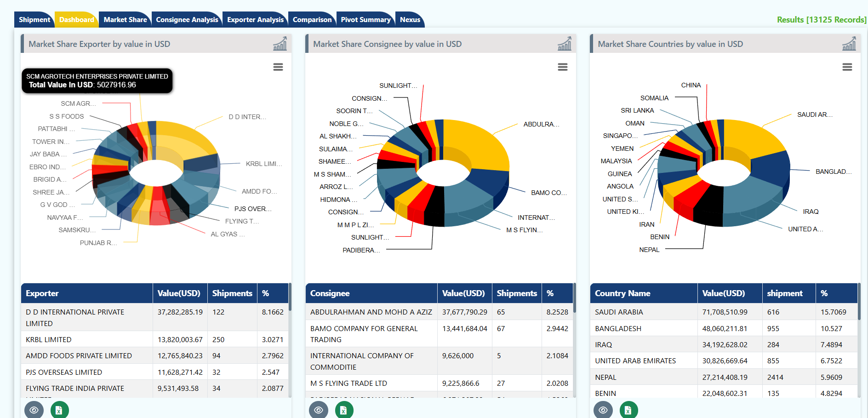Open the Pivot Summary tab

click(365, 20)
